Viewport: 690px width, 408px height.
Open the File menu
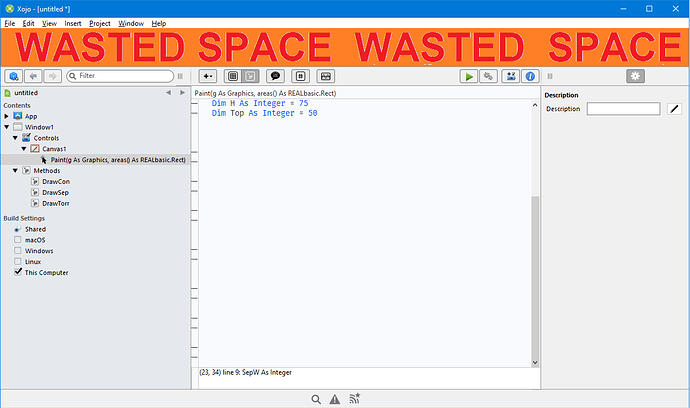[x=10, y=23]
